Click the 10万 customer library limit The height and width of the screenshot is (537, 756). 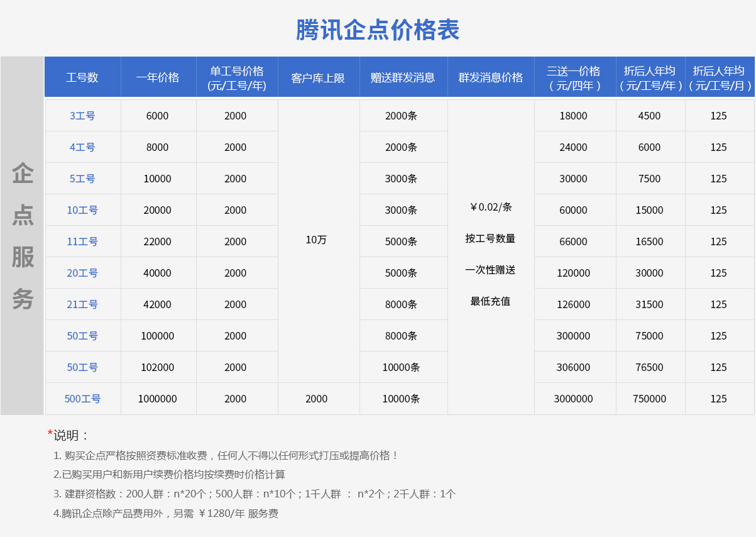[x=317, y=240]
